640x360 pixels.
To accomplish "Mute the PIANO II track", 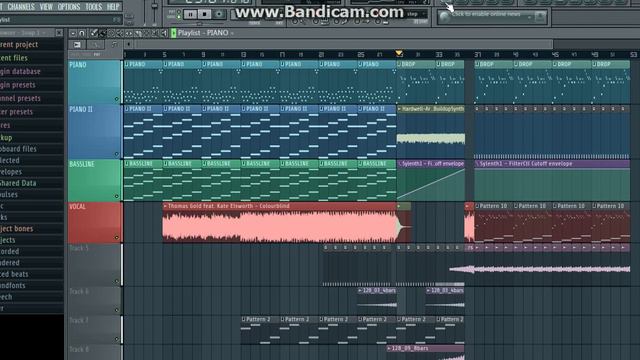I will (x=116, y=154).
